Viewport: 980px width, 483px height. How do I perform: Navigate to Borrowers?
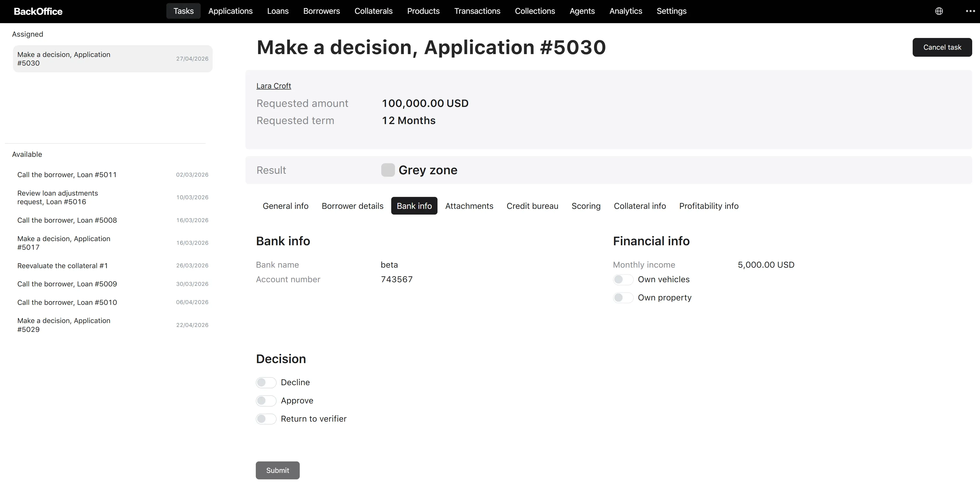point(322,11)
